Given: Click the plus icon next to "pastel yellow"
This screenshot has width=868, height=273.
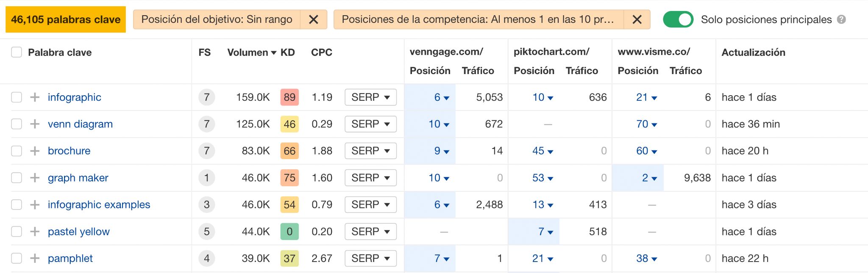Looking at the screenshot, I should [35, 232].
